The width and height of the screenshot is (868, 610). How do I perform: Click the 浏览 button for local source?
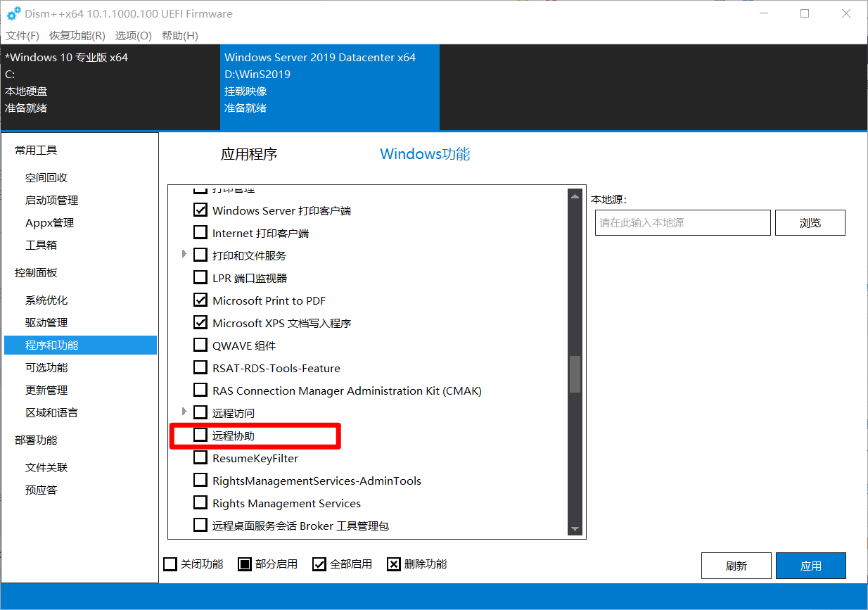click(x=810, y=222)
